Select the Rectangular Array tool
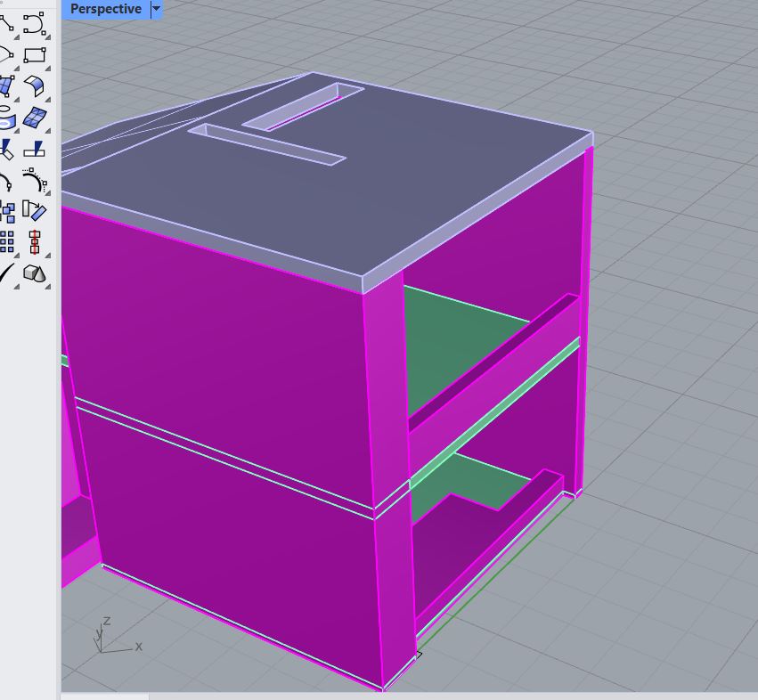Screen dimensions: 758x700 point(7,241)
